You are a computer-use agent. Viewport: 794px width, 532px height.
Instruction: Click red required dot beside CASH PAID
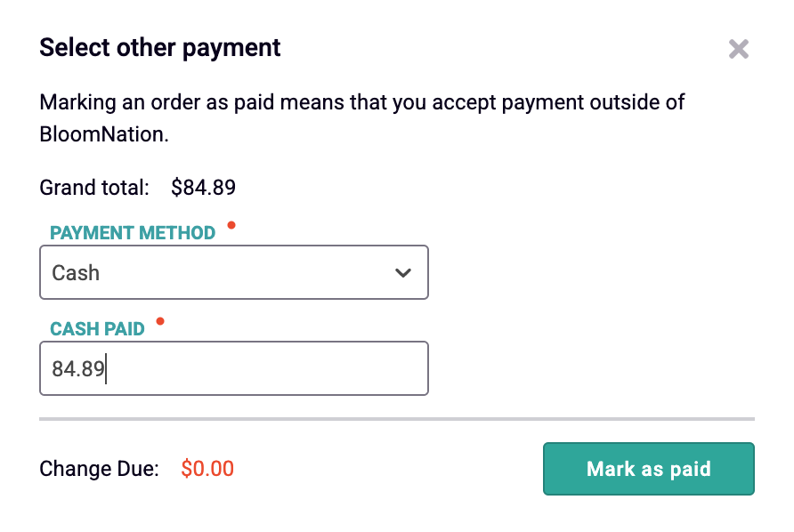160,321
